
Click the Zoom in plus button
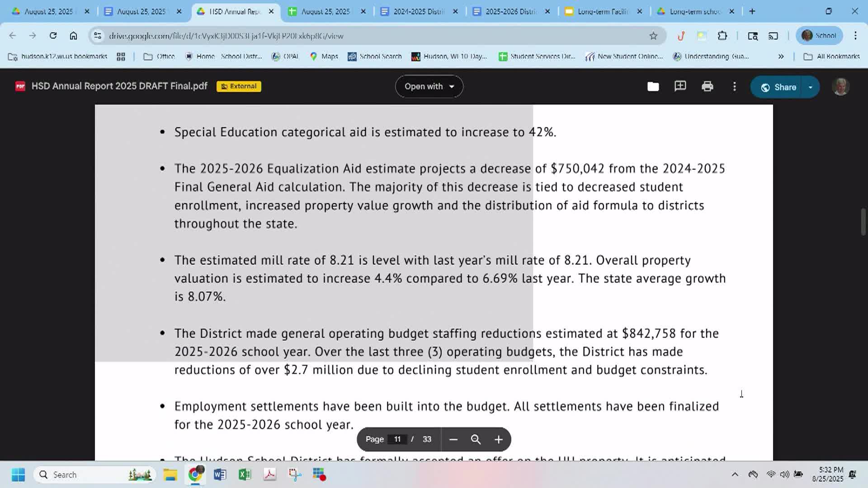pos(498,439)
